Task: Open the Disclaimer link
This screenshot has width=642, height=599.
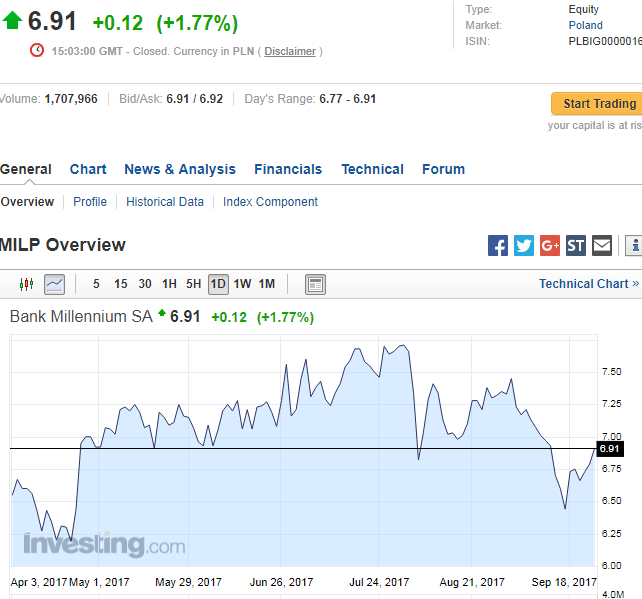Action: (x=290, y=51)
